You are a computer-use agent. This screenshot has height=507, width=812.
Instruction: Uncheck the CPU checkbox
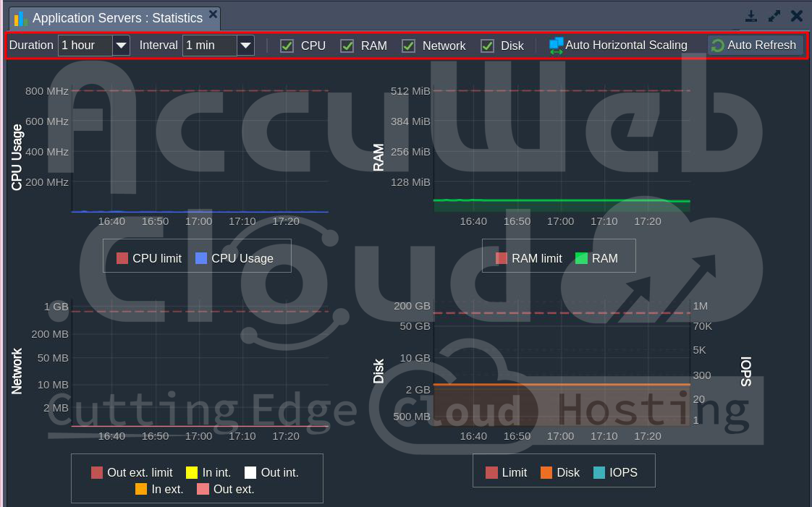(x=287, y=46)
